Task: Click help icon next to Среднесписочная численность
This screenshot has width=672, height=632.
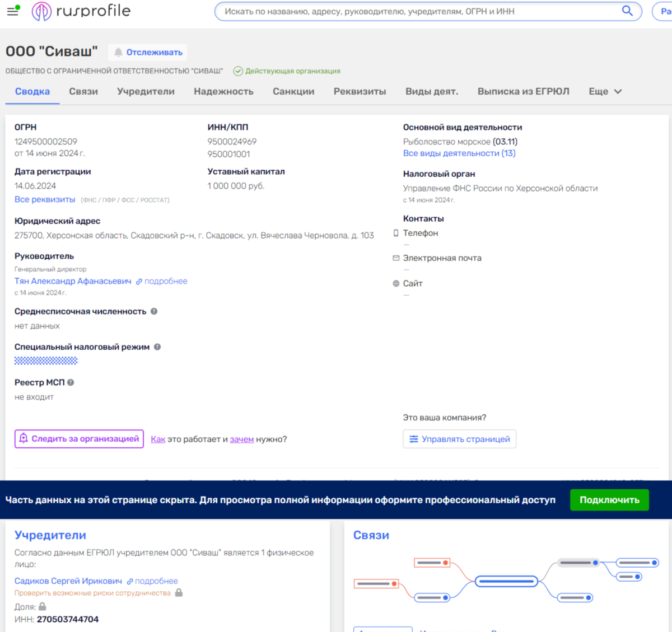Action: (154, 311)
